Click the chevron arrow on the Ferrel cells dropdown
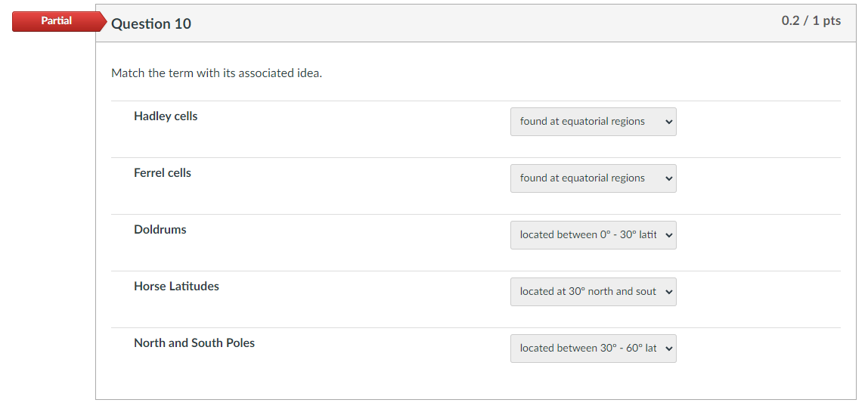 tap(668, 178)
